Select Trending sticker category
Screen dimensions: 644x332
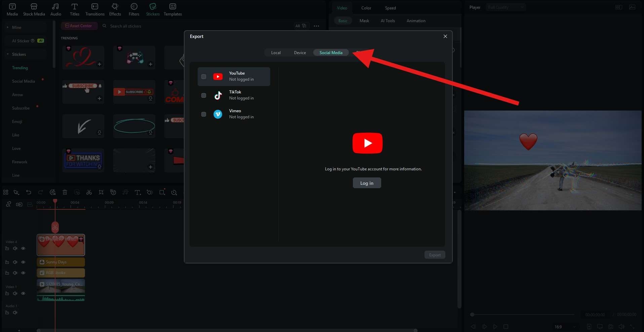tap(20, 68)
